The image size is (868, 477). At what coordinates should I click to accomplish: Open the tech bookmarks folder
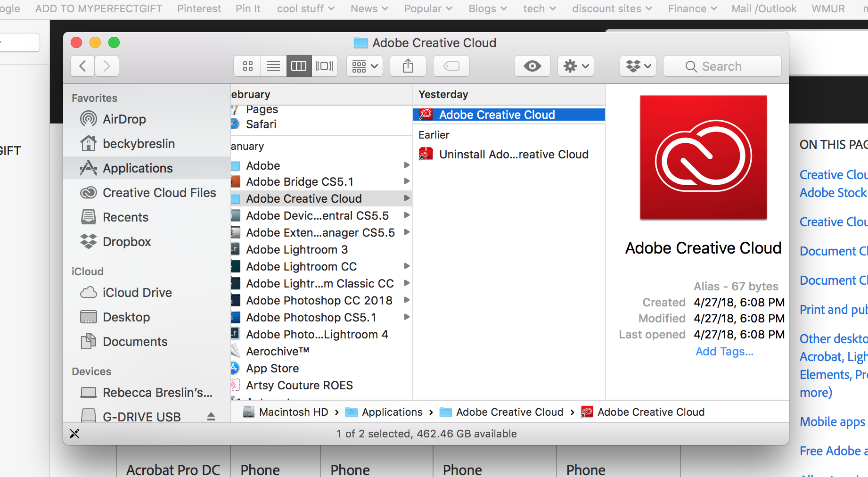pos(540,8)
